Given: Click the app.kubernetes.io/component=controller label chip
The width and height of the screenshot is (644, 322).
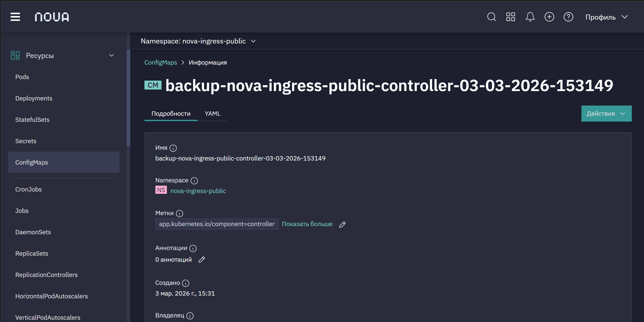Looking at the screenshot, I should [x=217, y=224].
